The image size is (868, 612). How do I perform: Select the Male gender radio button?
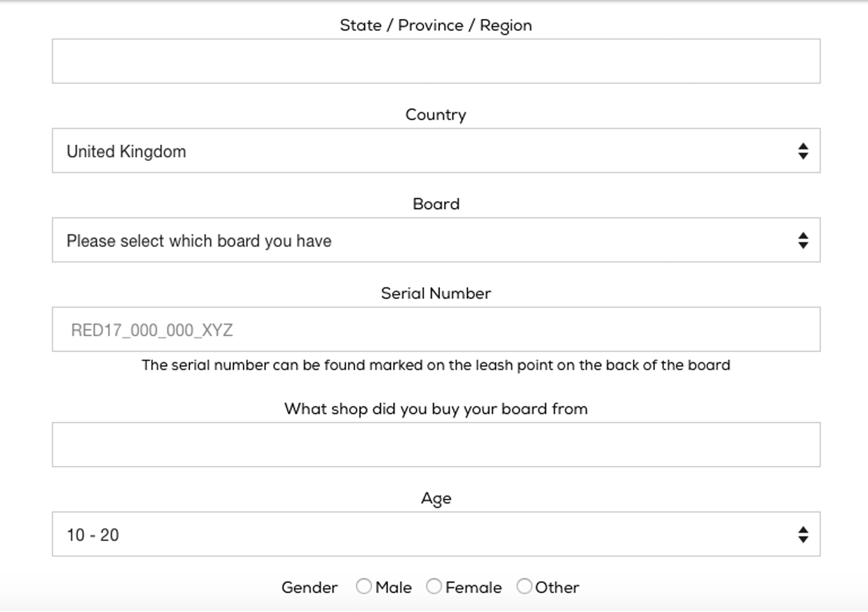(x=364, y=586)
